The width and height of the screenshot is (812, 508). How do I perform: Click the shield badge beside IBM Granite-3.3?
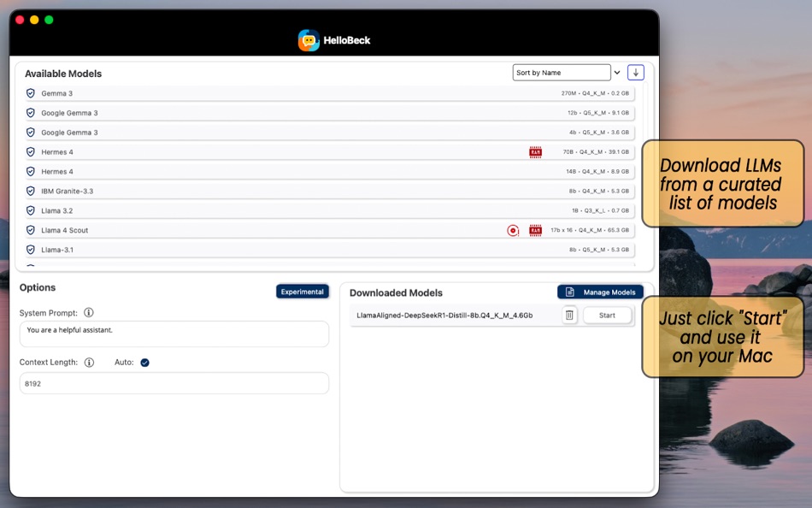click(30, 191)
